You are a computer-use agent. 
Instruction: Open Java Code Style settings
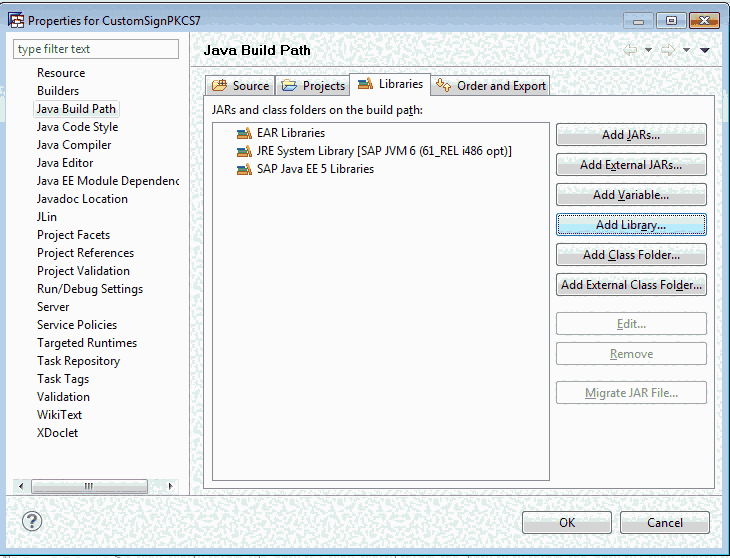(x=77, y=127)
